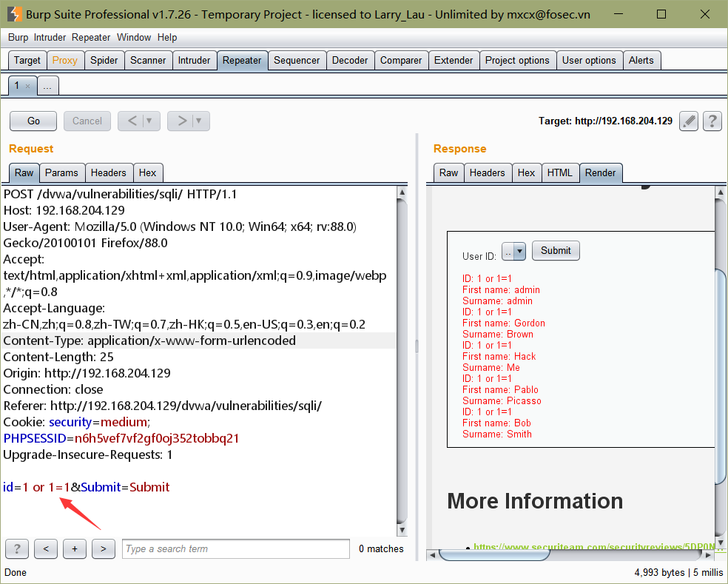Click the pencil icon to edit target

pyautogui.click(x=689, y=121)
